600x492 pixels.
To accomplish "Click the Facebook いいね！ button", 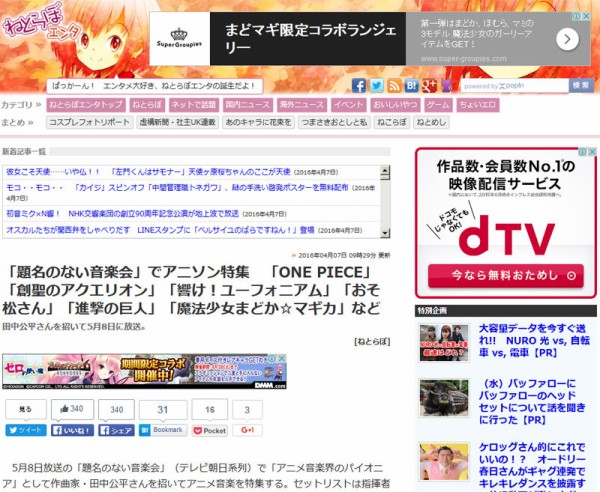I will 72,430.
